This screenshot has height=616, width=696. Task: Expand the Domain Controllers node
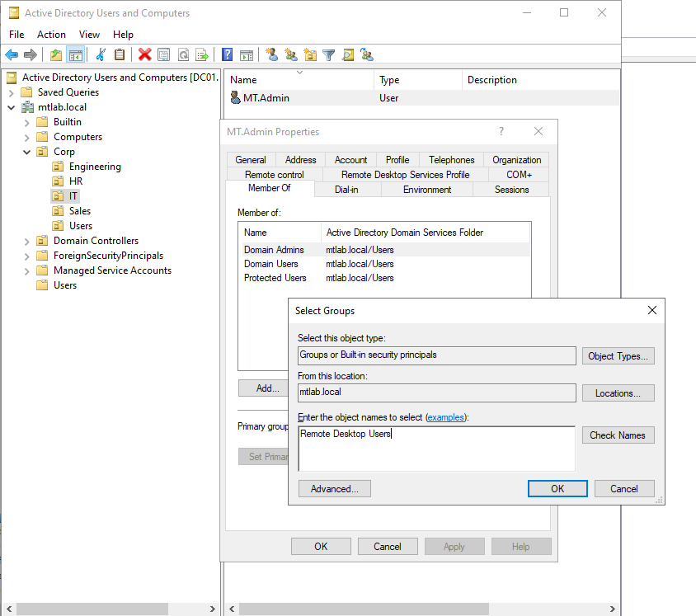27,242
